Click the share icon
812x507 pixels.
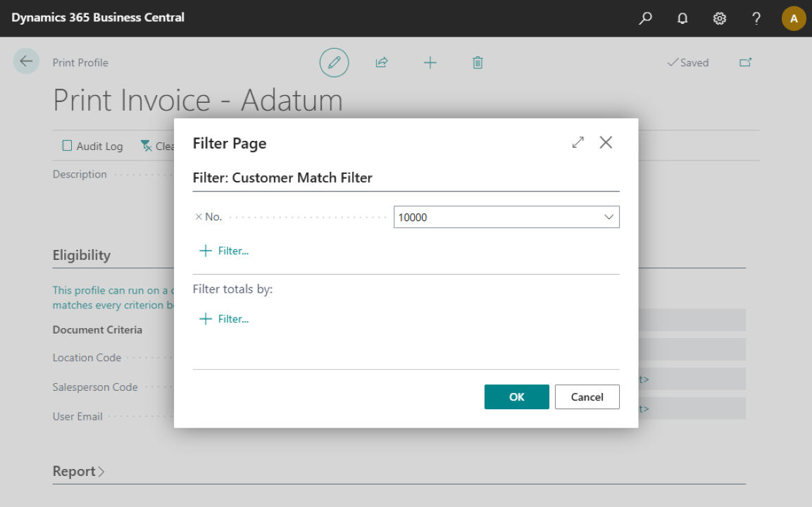pos(382,63)
